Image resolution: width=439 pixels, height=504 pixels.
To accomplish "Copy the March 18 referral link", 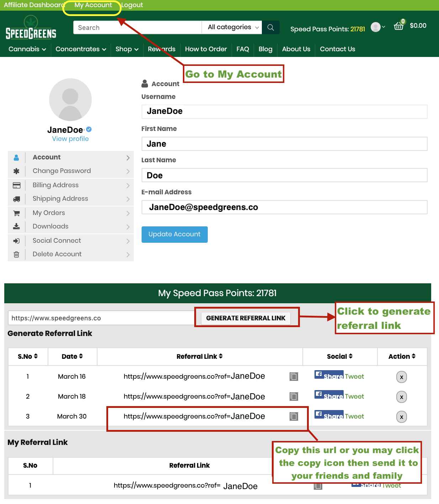I will point(293,397).
